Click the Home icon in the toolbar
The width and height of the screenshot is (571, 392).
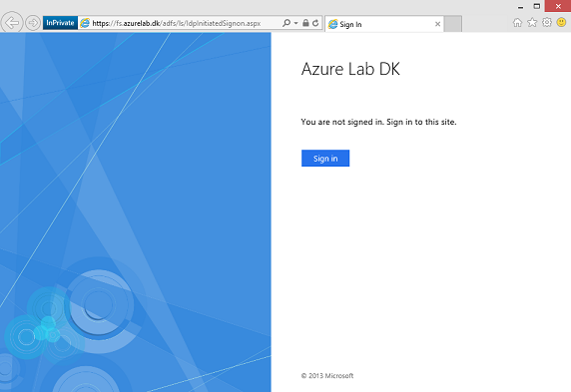click(x=517, y=23)
